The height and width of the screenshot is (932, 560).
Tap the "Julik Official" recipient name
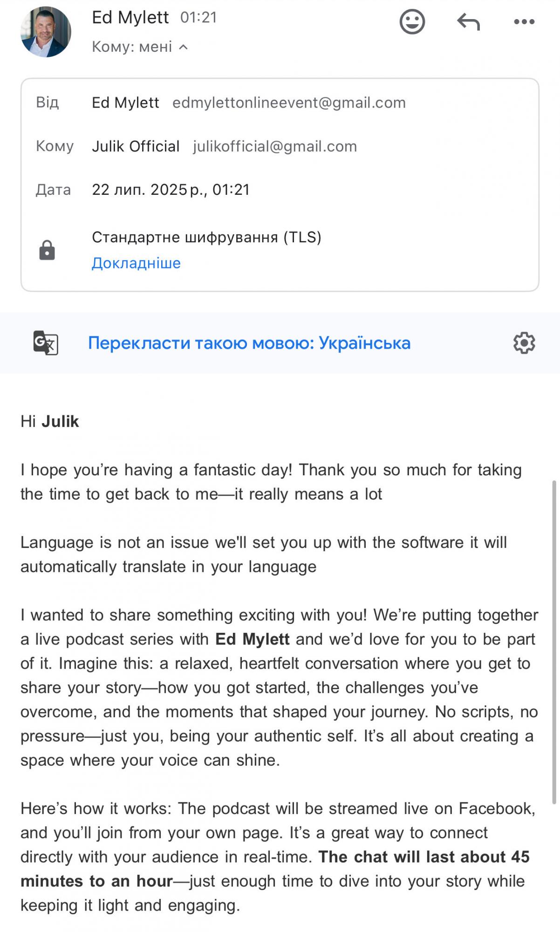[x=136, y=146]
